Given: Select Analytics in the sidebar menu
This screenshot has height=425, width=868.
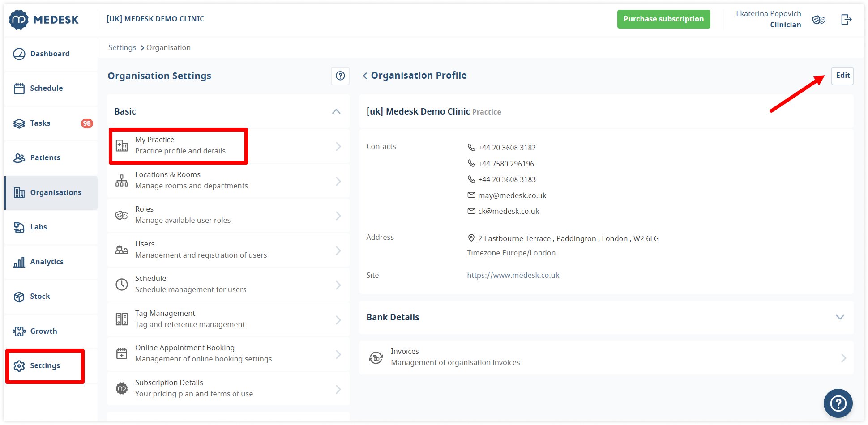Looking at the screenshot, I should tap(51, 262).
